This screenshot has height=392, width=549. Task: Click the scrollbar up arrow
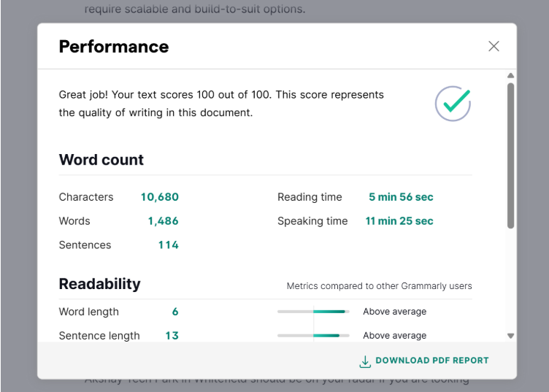point(510,75)
